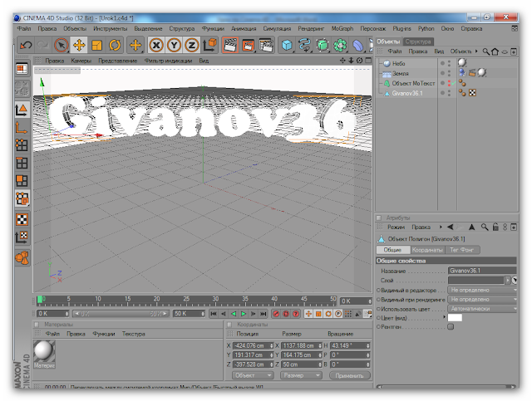
Task: Click the Play forward button
Action: [244, 314]
